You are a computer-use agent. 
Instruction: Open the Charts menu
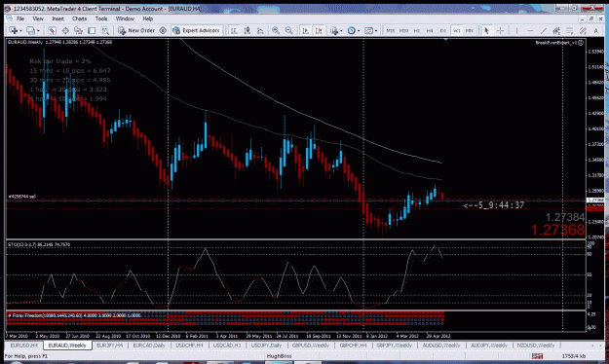point(79,18)
